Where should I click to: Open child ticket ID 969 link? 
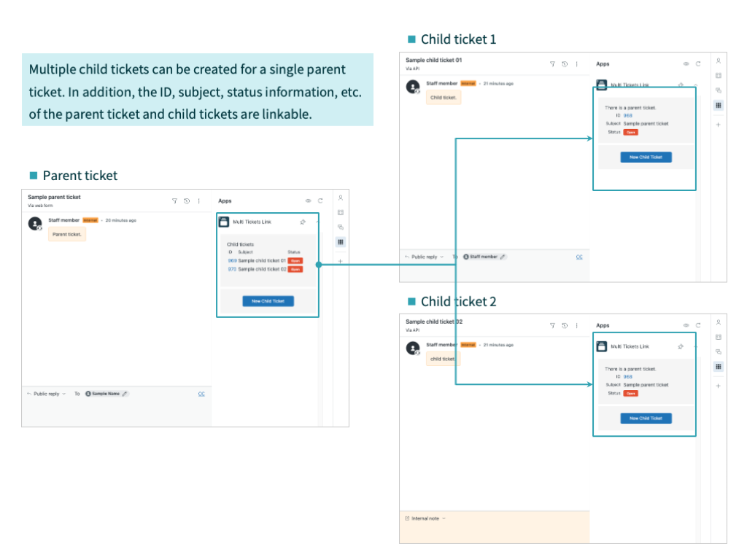point(232,260)
